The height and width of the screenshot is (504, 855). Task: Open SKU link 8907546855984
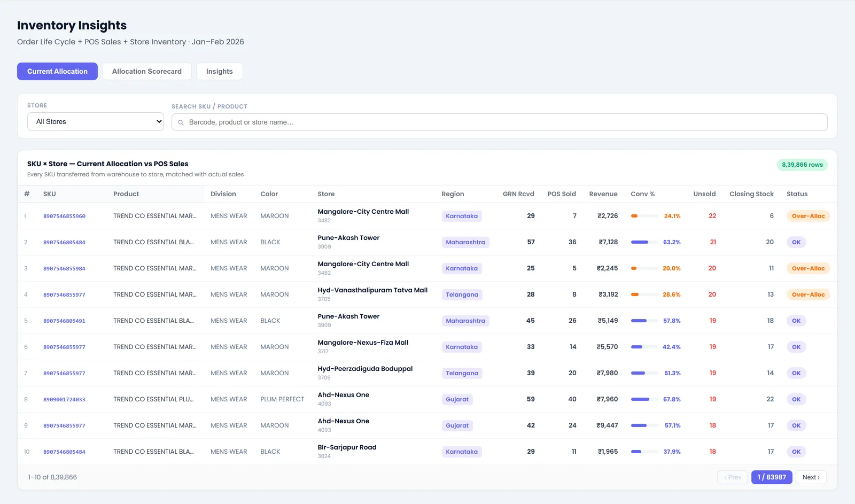[x=64, y=268]
